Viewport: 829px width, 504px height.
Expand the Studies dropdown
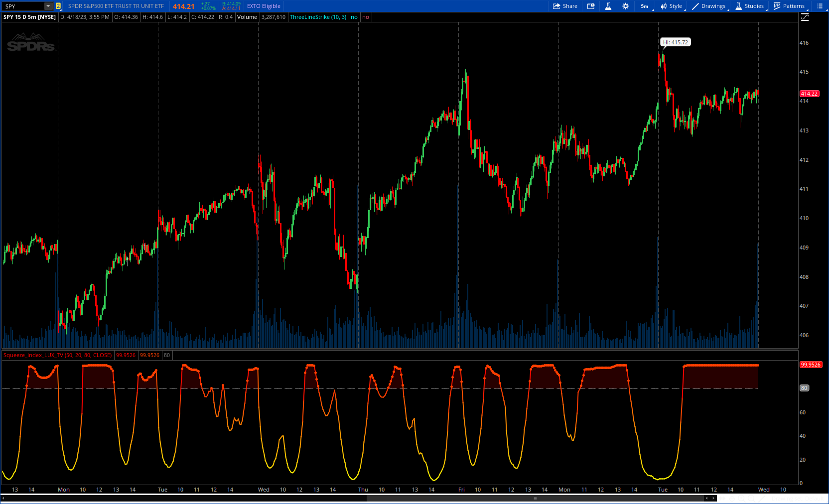[x=750, y=6]
